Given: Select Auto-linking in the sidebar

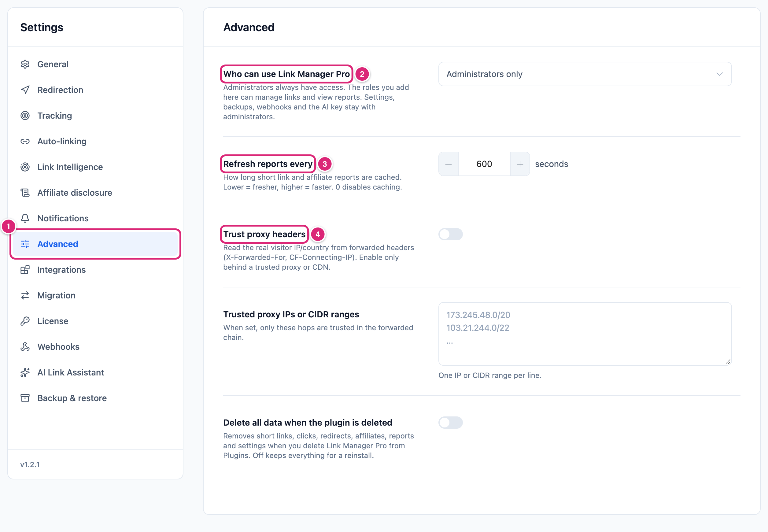Looking at the screenshot, I should pyautogui.click(x=95, y=141).
